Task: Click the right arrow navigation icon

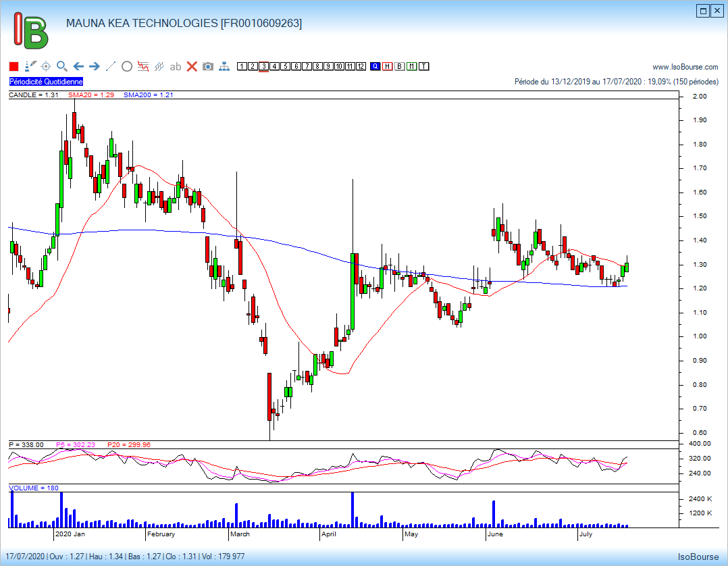Action: [x=95, y=66]
